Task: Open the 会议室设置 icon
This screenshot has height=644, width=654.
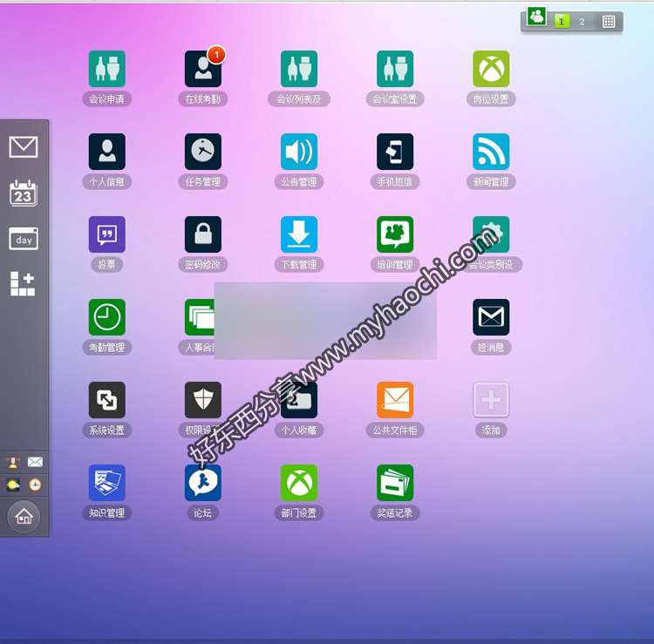Action: coord(395,69)
